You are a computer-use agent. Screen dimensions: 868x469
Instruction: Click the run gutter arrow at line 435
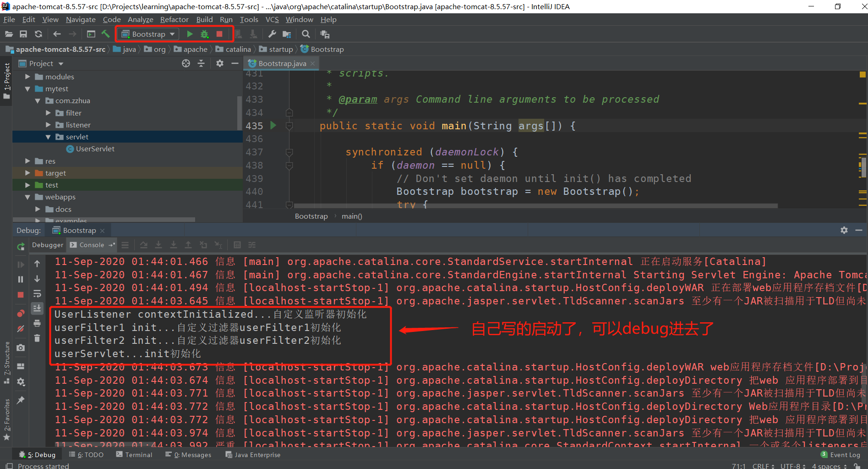273,126
